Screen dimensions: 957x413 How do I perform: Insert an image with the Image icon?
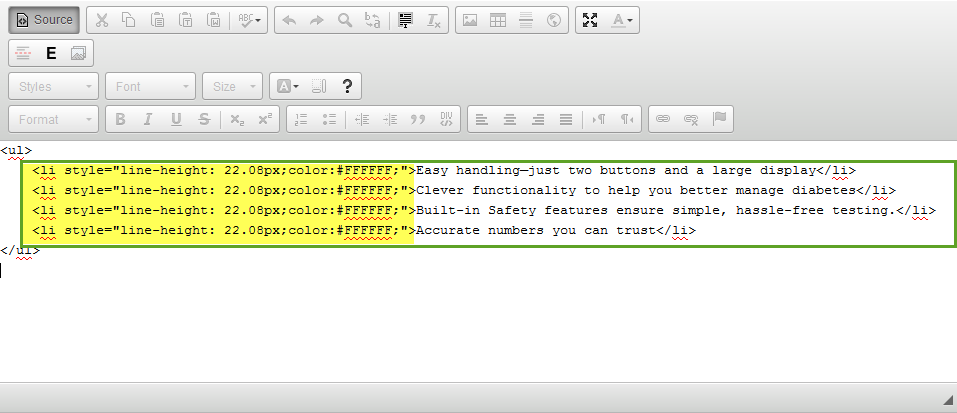click(x=470, y=20)
